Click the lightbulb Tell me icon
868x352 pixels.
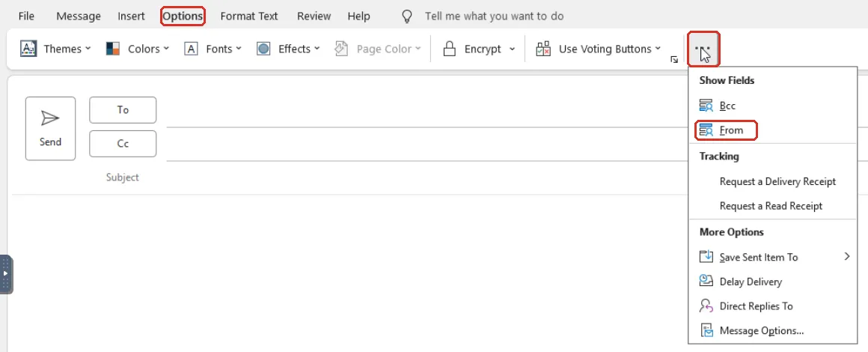click(x=407, y=16)
